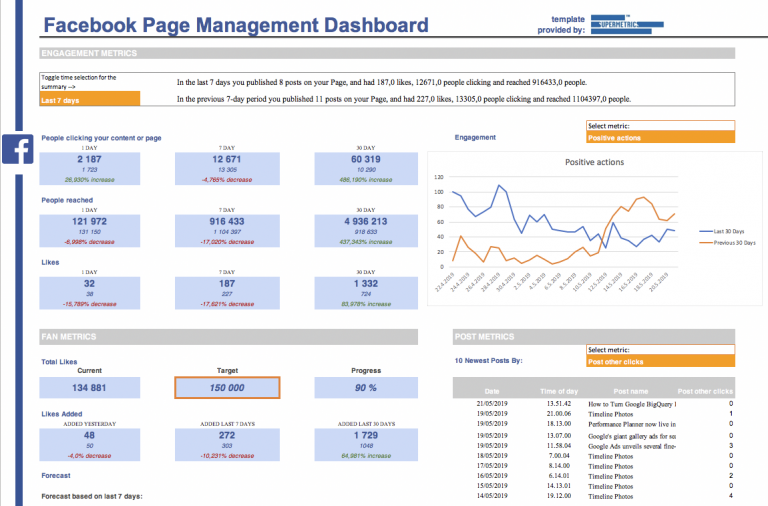Select the Post other clicks column header
The height and width of the screenshot is (506, 768).
[705, 391]
